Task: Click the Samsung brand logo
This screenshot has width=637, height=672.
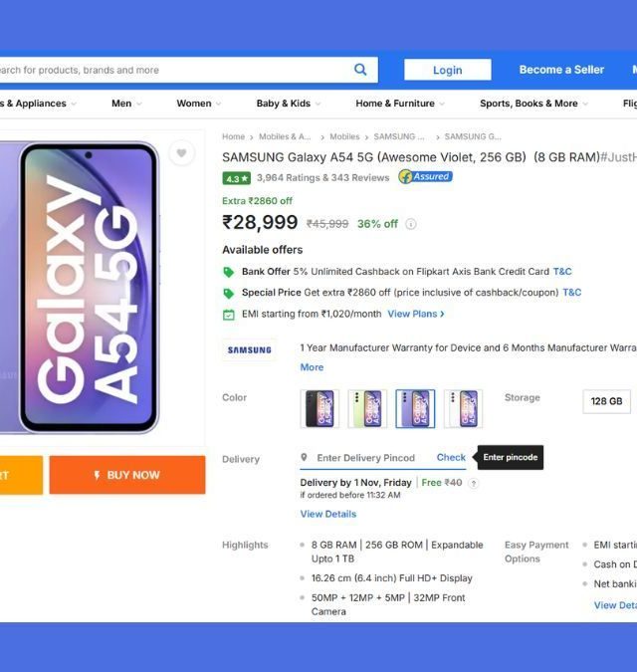Action: click(249, 349)
